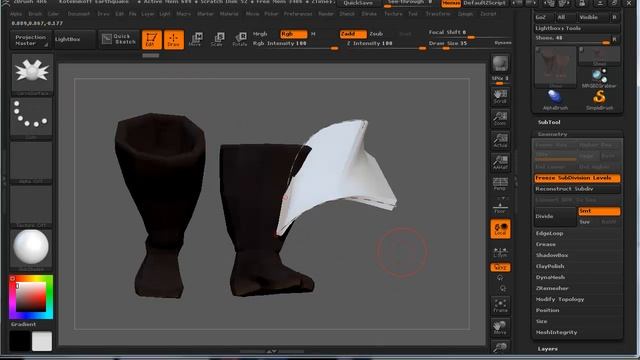Activate the Scale transform tool
Viewport: 640px width, 360px height.
point(218,40)
